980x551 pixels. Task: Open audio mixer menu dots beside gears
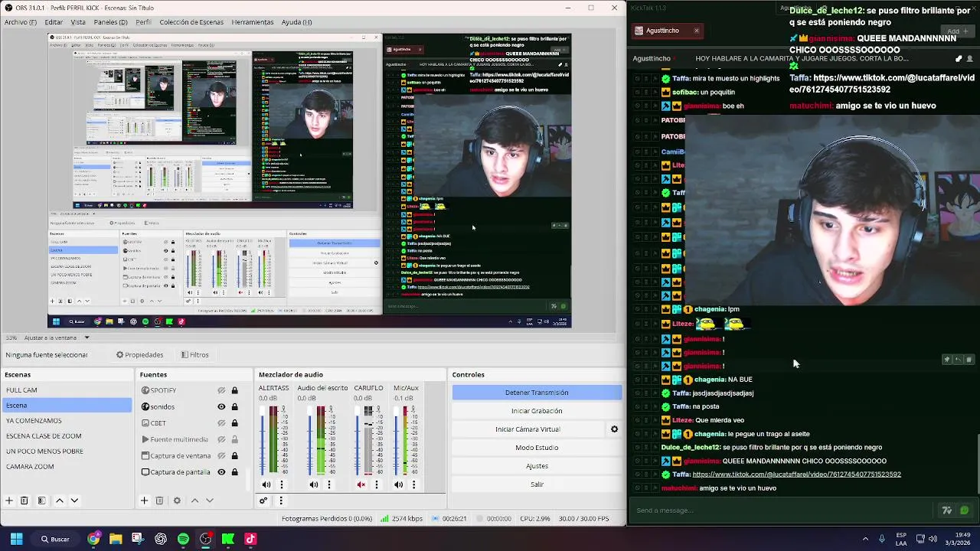pyautogui.click(x=281, y=500)
